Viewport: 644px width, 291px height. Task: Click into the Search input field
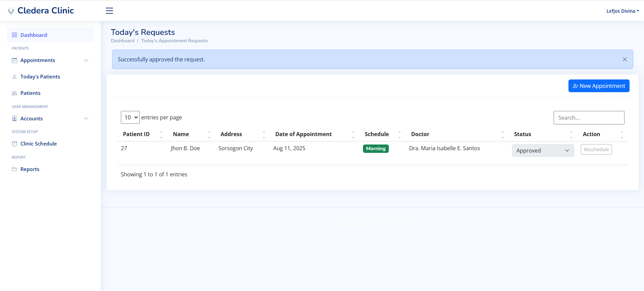point(589,118)
